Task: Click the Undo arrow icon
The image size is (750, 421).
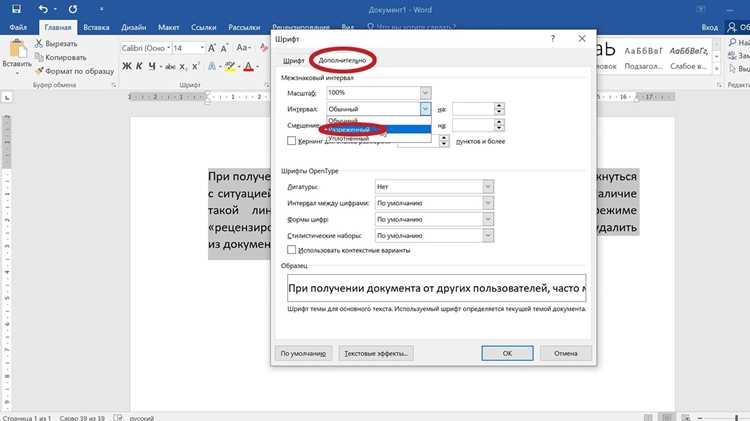Action: point(43,9)
